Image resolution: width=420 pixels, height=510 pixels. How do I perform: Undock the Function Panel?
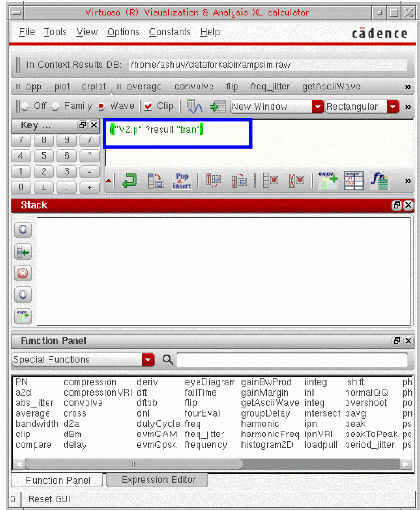pyautogui.click(x=396, y=341)
